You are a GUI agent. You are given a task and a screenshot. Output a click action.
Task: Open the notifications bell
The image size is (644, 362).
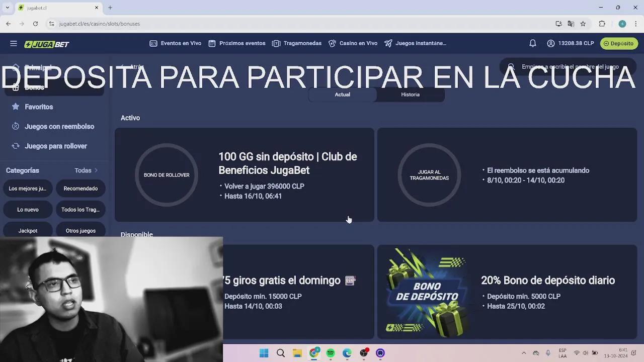533,43
